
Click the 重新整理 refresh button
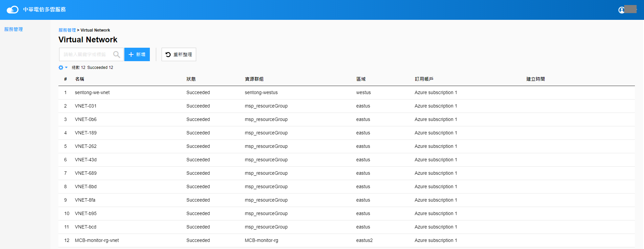click(179, 54)
